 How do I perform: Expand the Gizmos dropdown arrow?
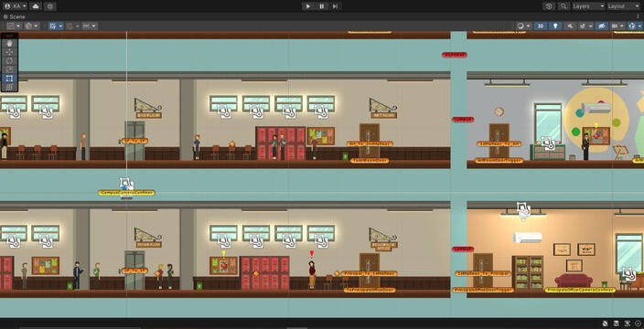point(640,26)
